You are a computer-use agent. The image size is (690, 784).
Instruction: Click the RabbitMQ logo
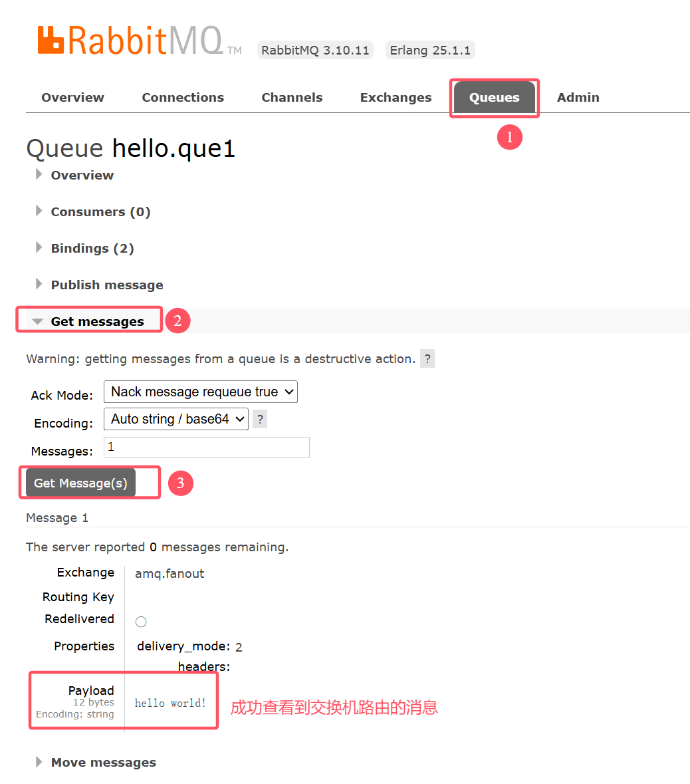140,40
